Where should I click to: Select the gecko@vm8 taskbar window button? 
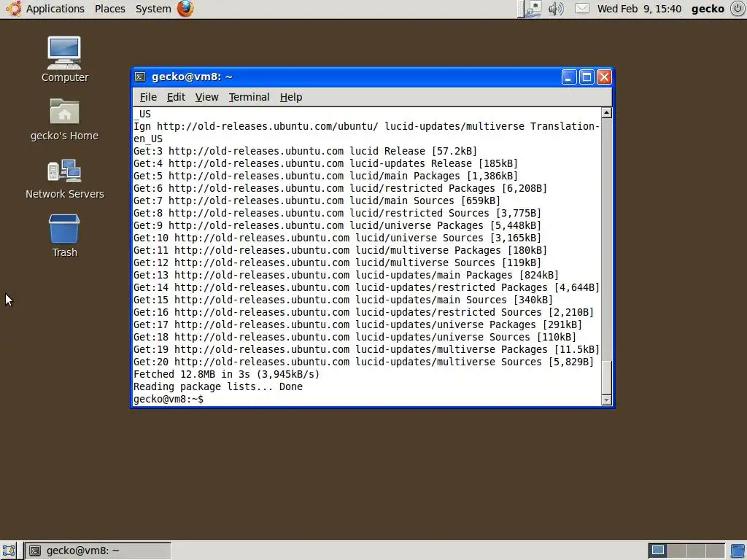[98, 551]
